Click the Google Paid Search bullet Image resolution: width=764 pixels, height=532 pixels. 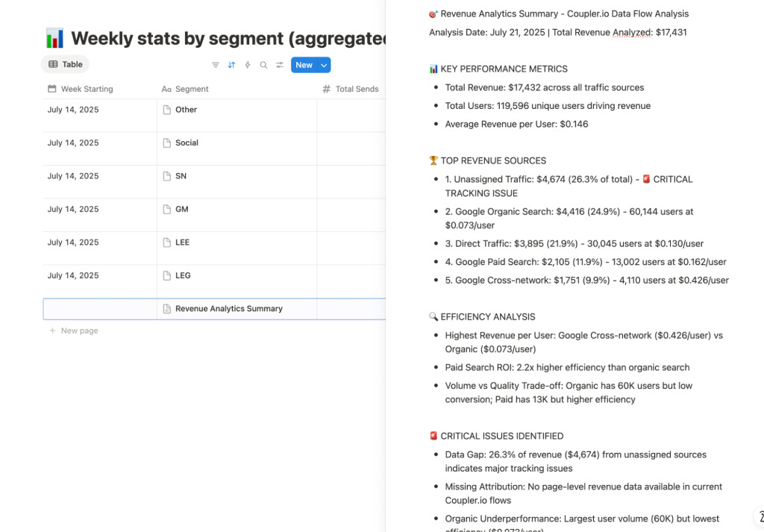coord(586,262)
